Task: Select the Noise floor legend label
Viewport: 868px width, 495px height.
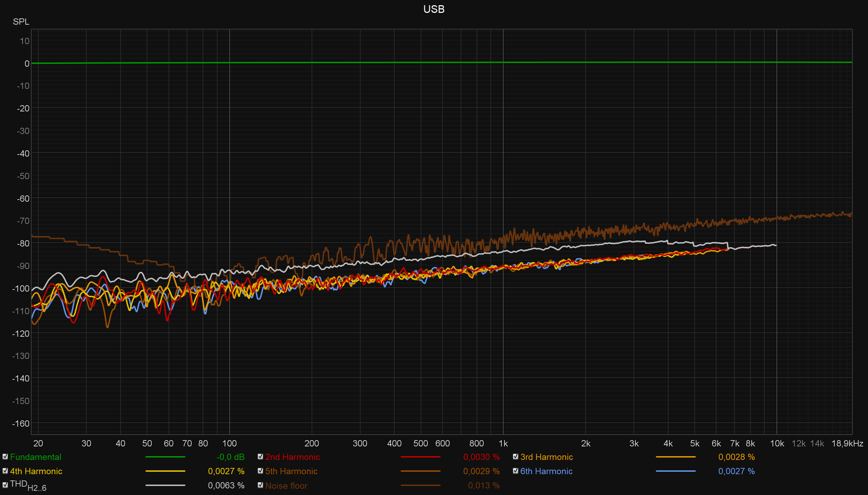Action: (x=286, y=486)
